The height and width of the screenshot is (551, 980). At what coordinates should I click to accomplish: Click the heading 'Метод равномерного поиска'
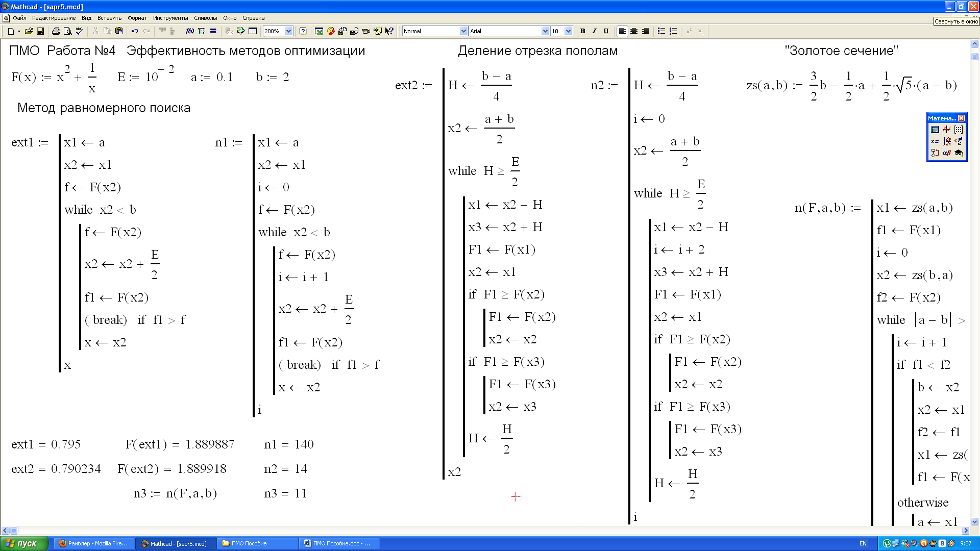click(104, 108)
